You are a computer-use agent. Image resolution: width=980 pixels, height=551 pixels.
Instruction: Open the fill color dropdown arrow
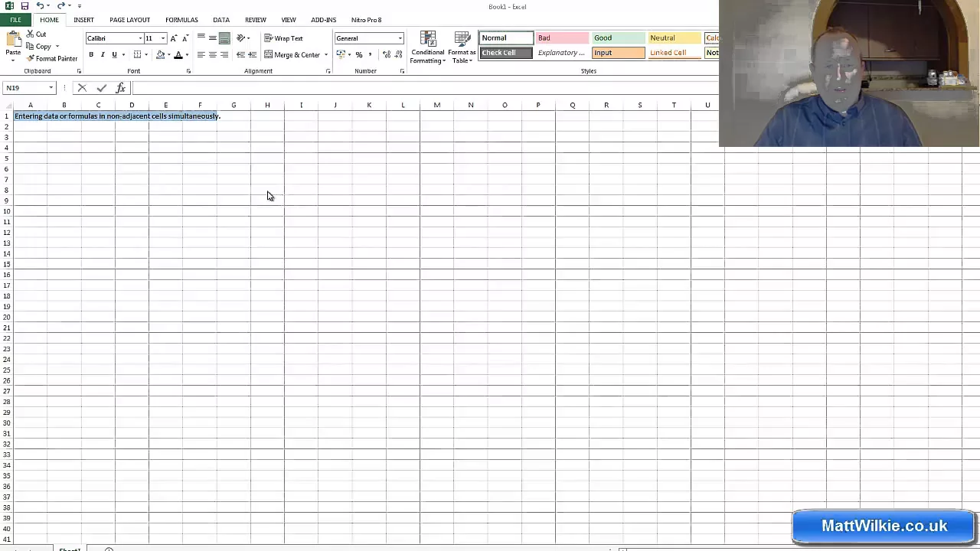click(168, 55)
